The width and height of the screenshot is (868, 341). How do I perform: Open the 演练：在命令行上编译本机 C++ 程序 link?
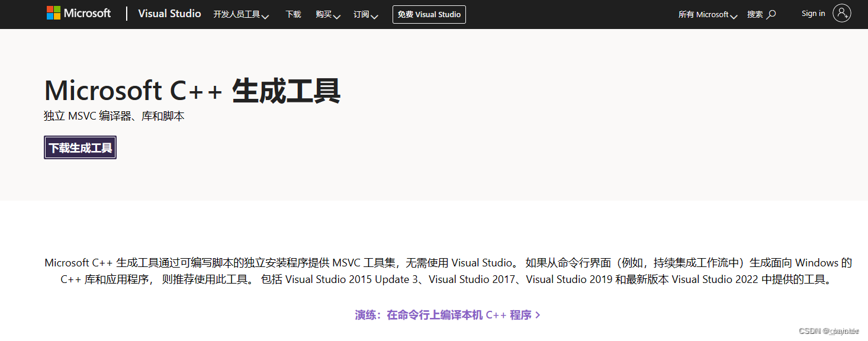[x=448, y=315]
